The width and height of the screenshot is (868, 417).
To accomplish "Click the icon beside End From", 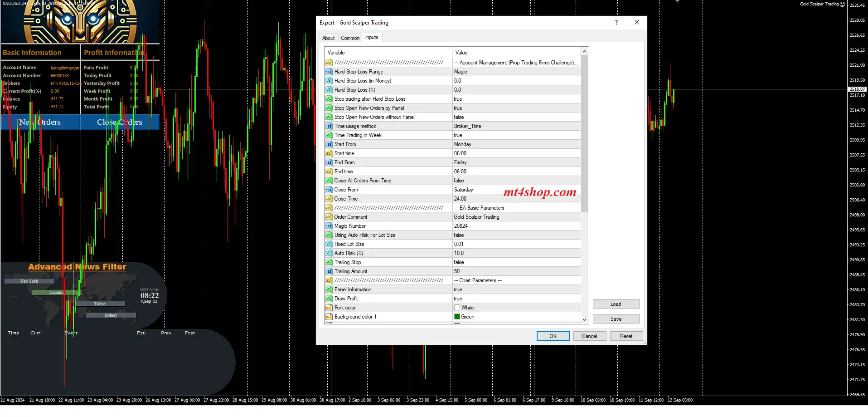I will click(x=329, y=162).
